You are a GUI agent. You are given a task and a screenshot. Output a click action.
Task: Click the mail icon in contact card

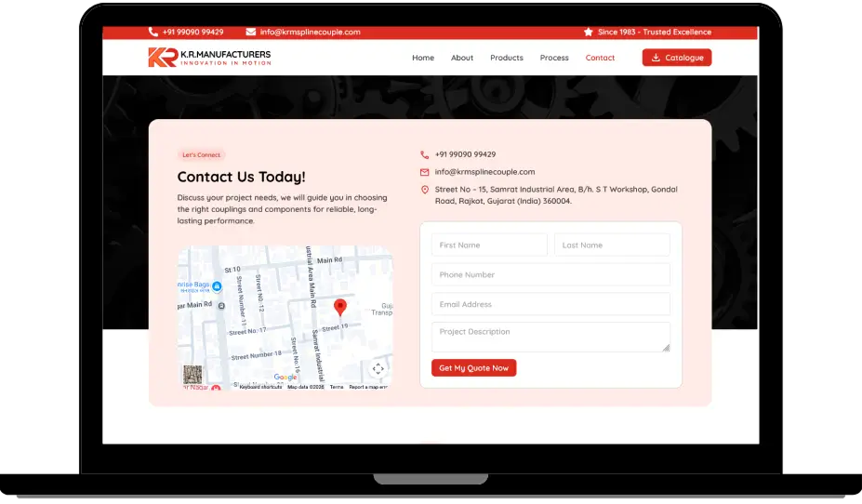point(424,172)
